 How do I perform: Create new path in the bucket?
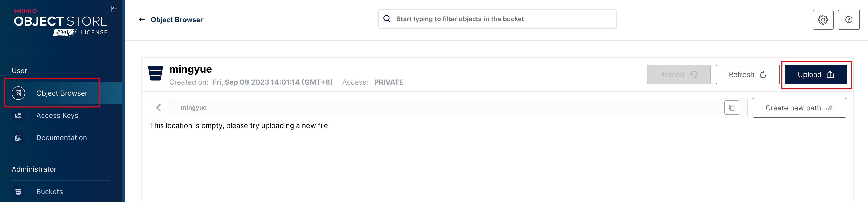point(799,108)
